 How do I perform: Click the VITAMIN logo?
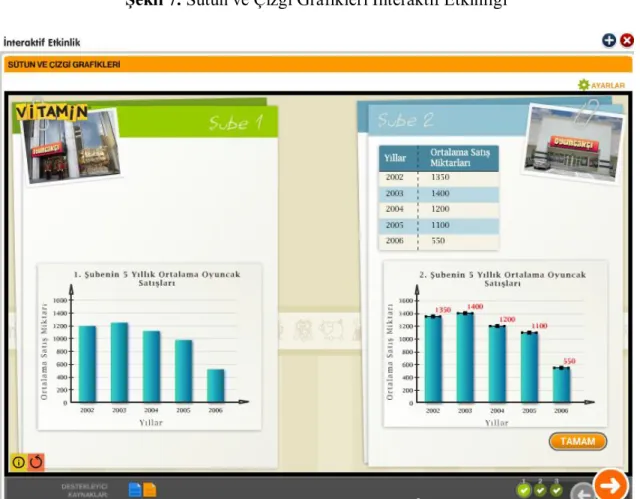click(x=52, y=112)
